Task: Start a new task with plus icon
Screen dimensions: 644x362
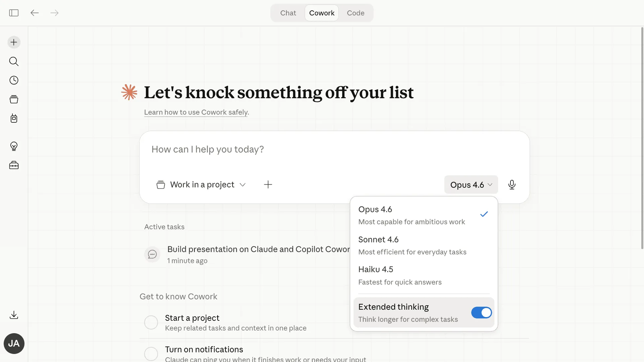Action: point(14,42)
